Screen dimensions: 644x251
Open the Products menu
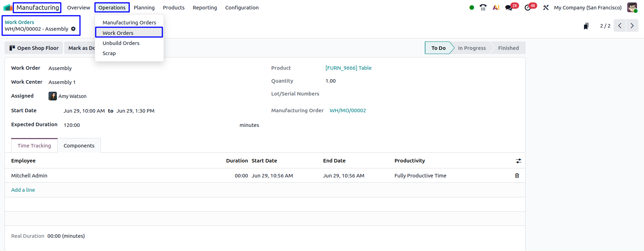[x=173, y=8]
